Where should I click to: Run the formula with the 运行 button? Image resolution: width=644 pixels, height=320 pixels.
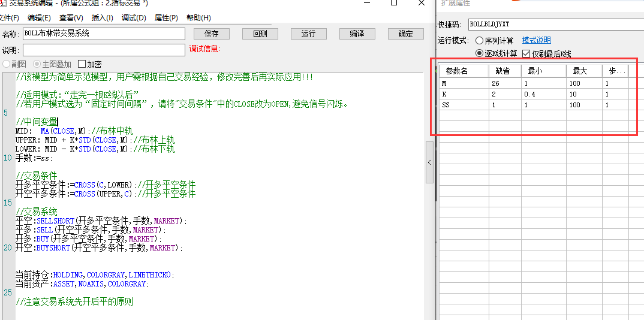(x=308, y=34)
